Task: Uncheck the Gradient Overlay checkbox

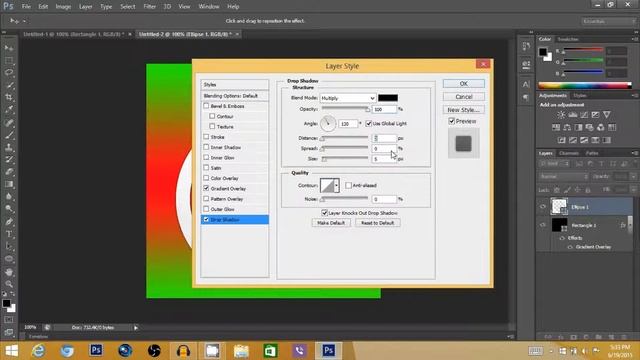Action: point(206,188)
